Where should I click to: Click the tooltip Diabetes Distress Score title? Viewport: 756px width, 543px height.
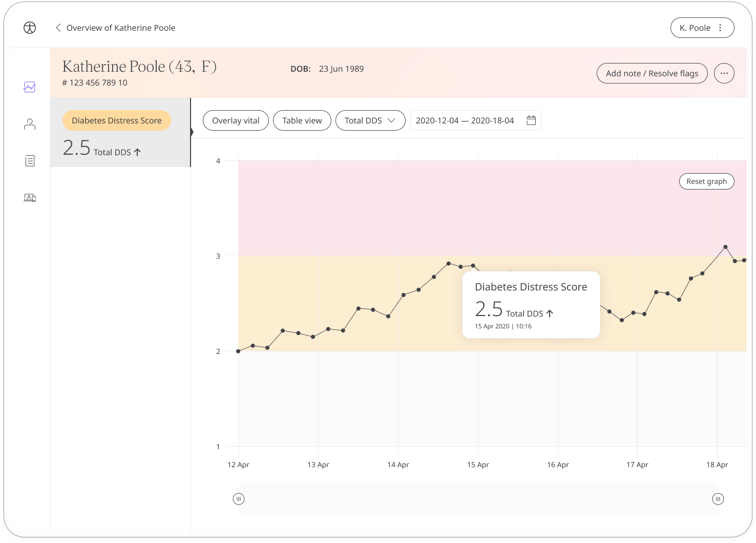tap(531, 287)
